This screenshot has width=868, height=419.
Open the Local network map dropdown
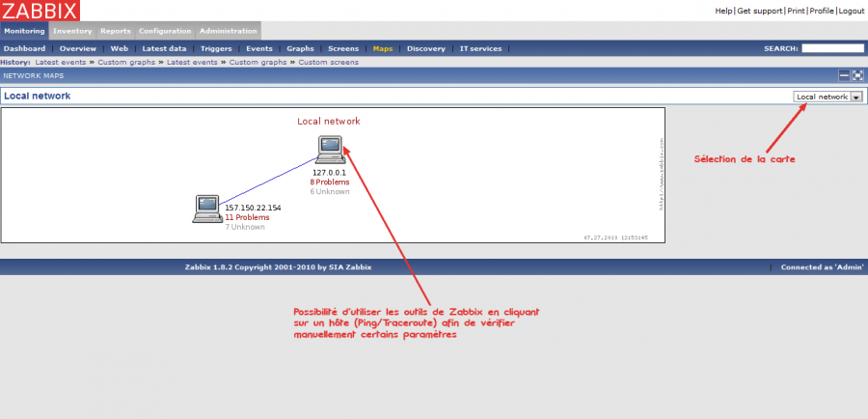828,97
